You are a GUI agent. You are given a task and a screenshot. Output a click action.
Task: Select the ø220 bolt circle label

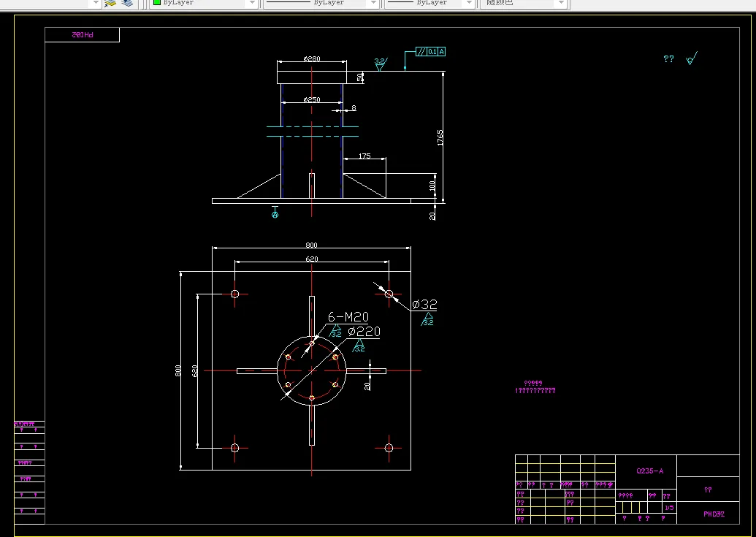(364, 331)
